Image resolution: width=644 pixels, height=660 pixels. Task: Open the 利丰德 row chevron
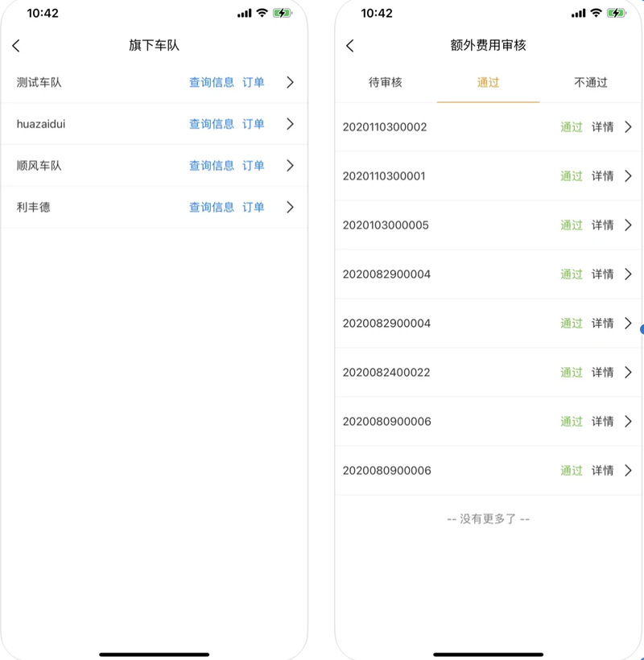tap(290, 207)
